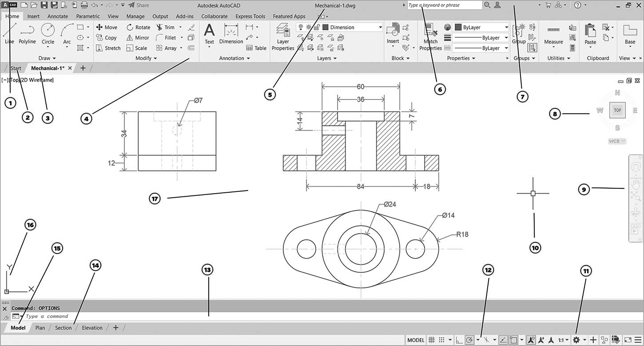Open the WCS dropdown under ViewCube
This screenshot has height=346, width=644.
tap(617, 141)
